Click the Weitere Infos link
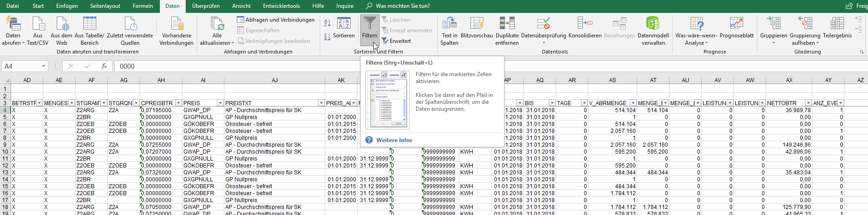868x215 pixels. [394, 140]
